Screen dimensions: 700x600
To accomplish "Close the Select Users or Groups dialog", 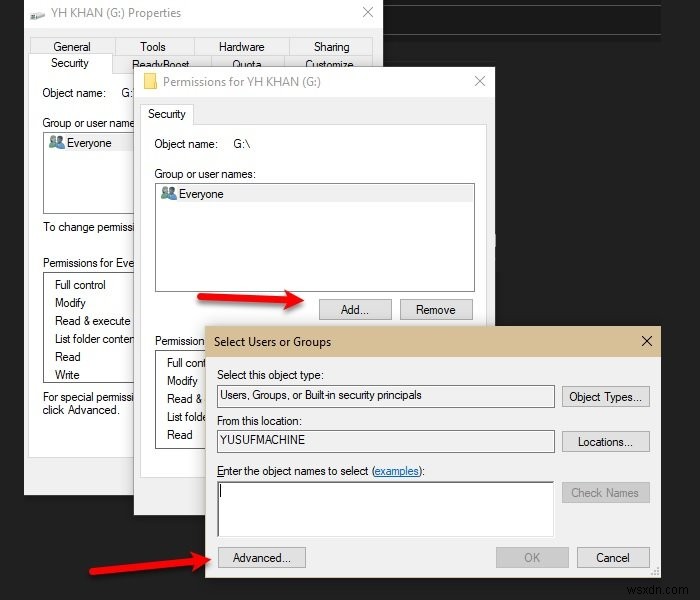I will click(646, 342).
